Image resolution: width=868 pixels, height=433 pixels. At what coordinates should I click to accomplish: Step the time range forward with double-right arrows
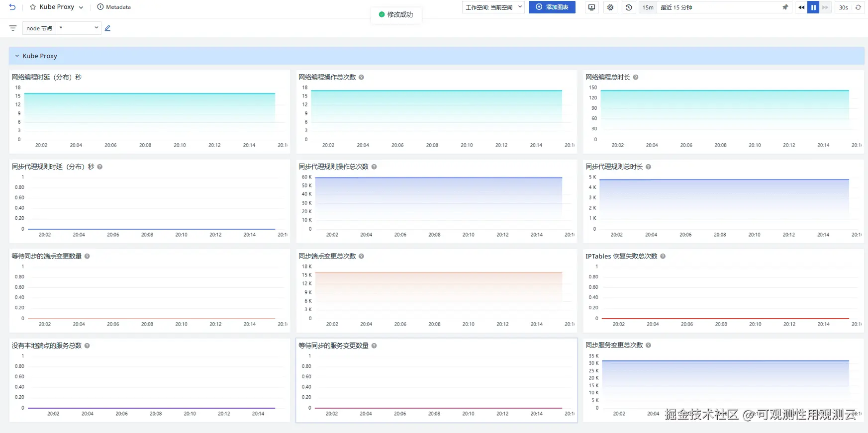825,7
